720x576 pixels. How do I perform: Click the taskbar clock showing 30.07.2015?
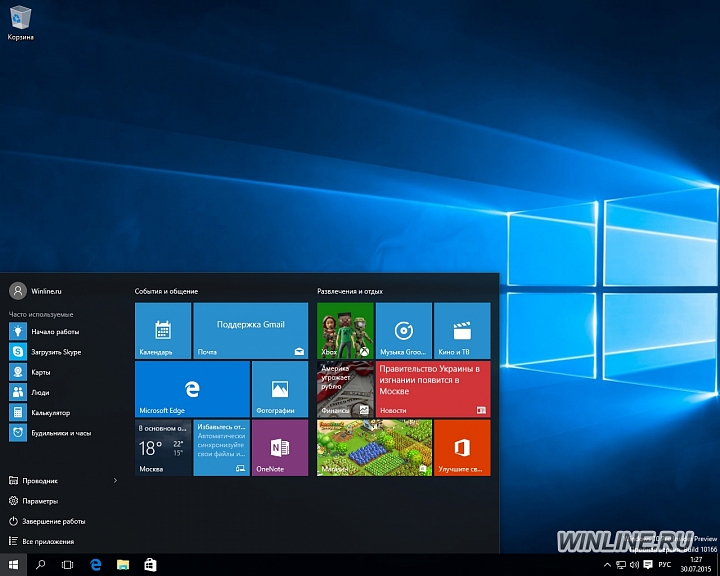pyautogui.click(x=696, y=565)
